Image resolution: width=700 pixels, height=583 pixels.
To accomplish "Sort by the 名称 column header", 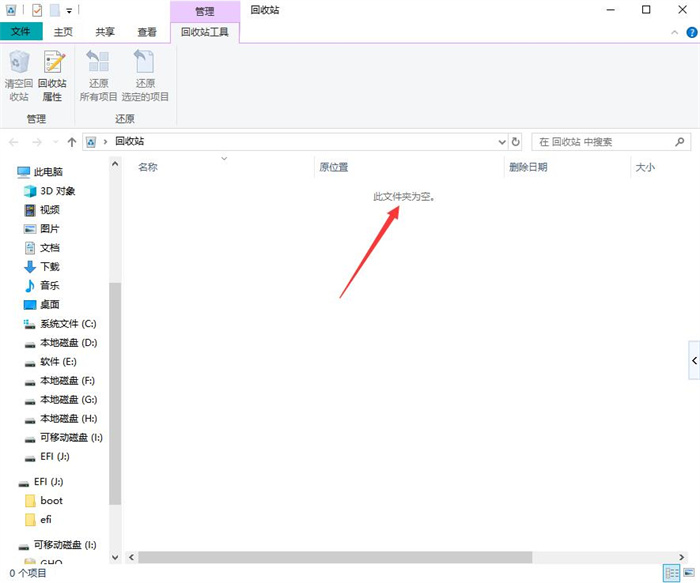I will point(148,167).
